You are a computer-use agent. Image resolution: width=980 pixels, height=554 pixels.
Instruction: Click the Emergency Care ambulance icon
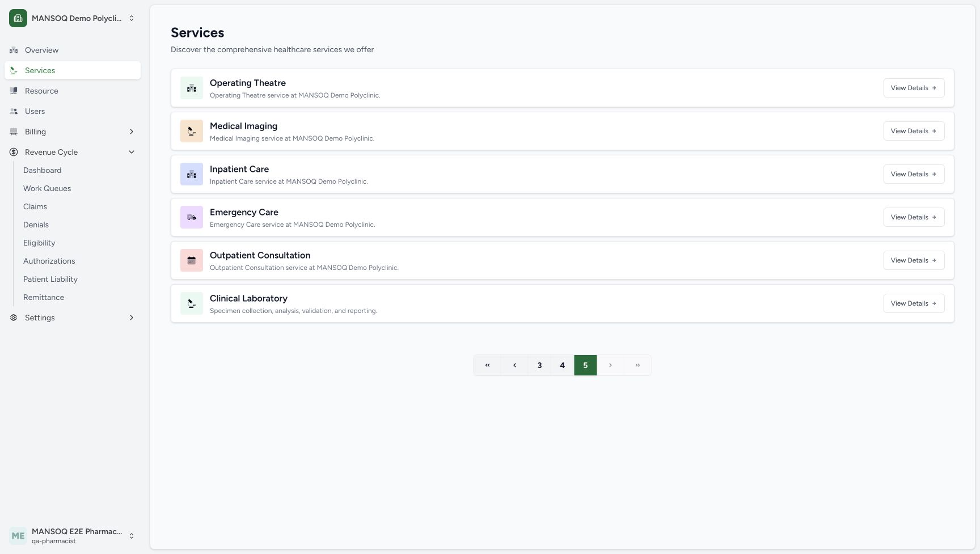tap(192, 217)
